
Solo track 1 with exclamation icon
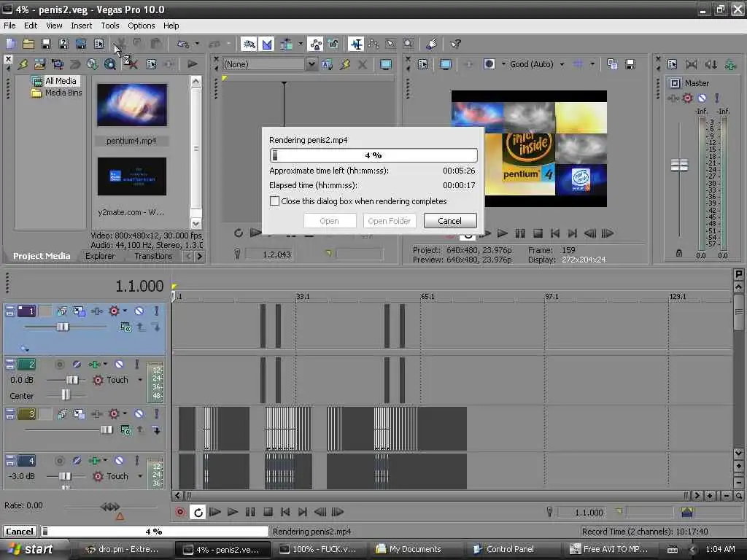[x=156, y=311]
